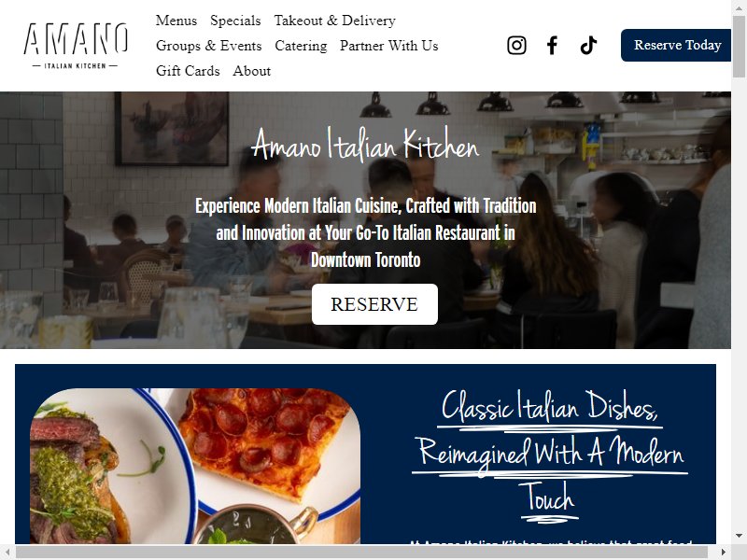Go to the About page

coord(251,71)
